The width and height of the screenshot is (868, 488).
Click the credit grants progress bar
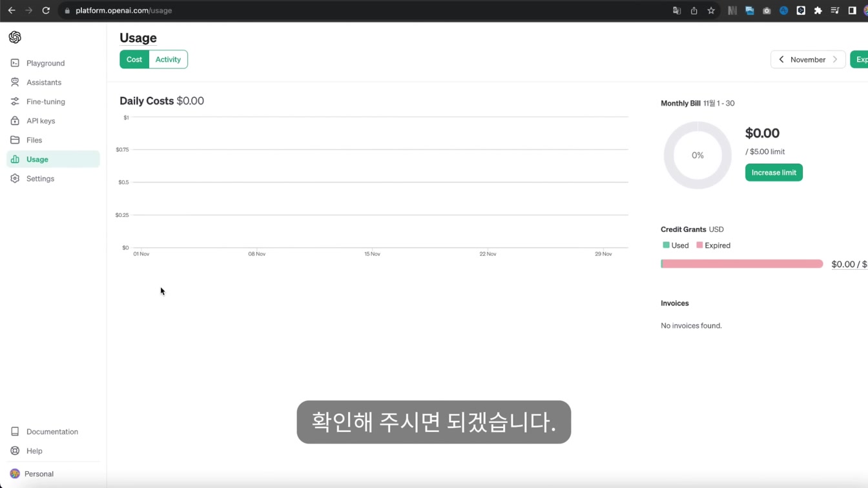point(742,264)
